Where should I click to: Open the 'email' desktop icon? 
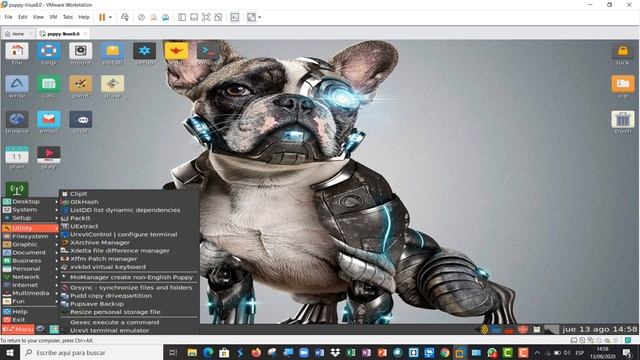coord(49,120)
